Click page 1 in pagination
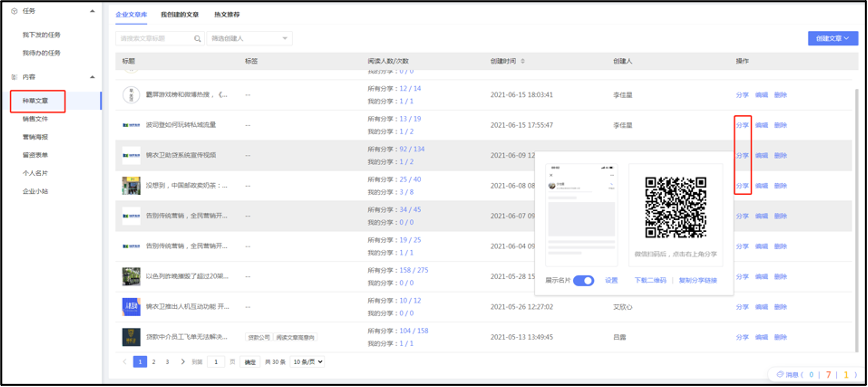Image resolution: width=868 pixels, height=387 pixels. point(140,362)
